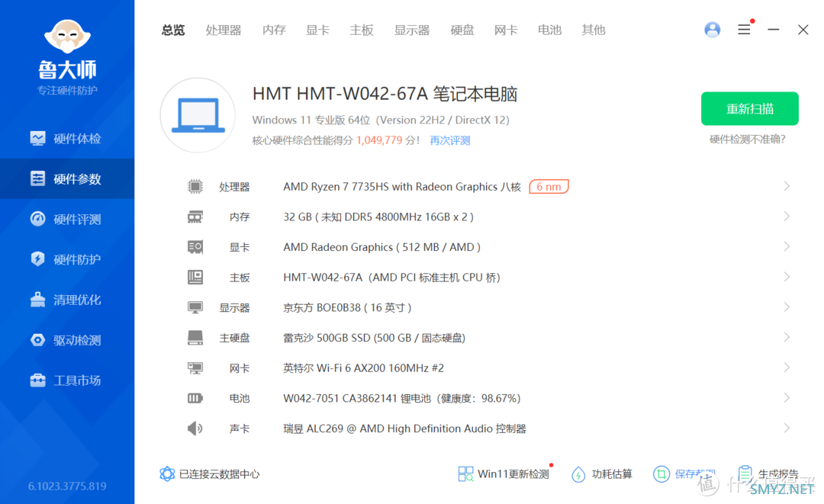Open 工具市场 toolbox section
The height and width of the screenshot is (504, 824).
tap(66, 380)
